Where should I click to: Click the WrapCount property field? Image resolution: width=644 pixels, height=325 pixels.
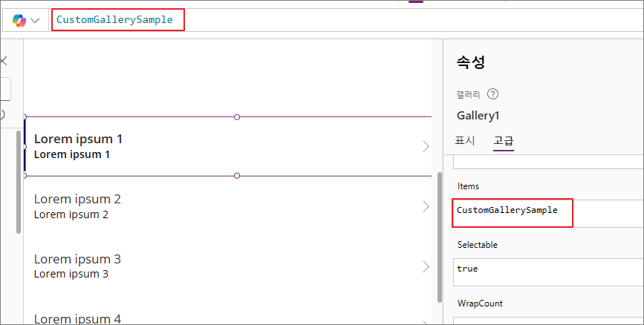pos(548,321)
